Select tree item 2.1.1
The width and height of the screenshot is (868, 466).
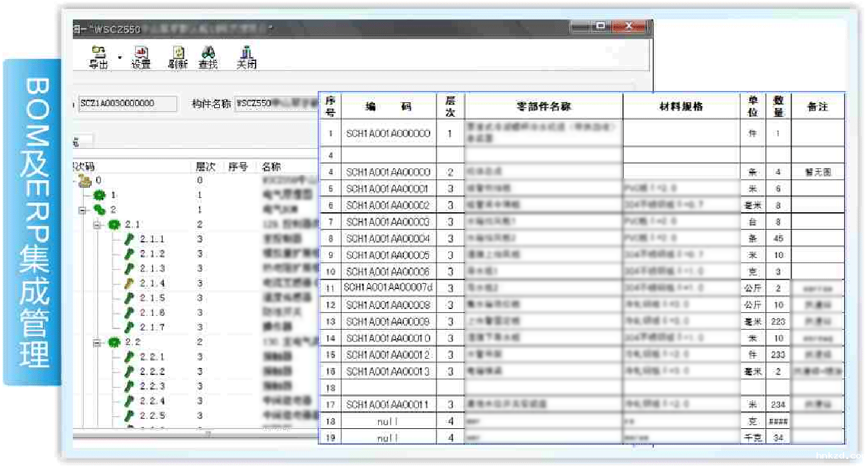152,239
